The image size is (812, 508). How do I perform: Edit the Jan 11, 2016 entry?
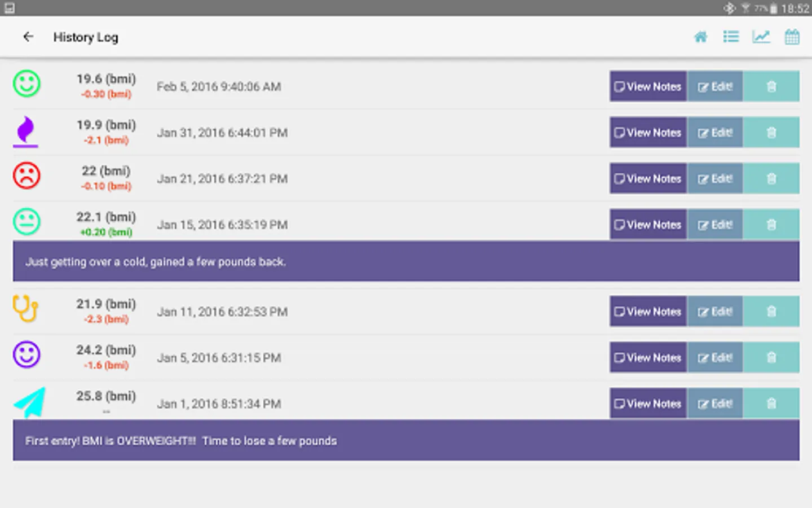coord(715,312)
